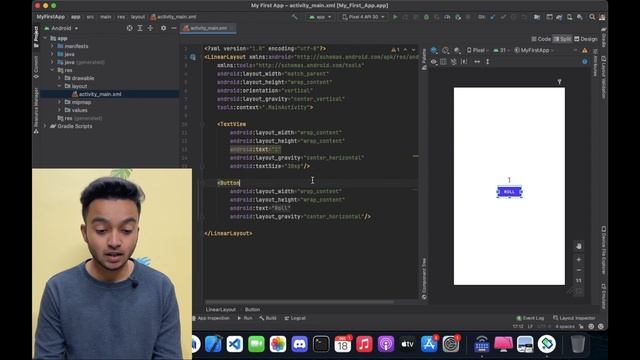This screenshot has height=360, width=640.
Task: Click the collapse all icon in Project panel
Action: coord(150,28)
